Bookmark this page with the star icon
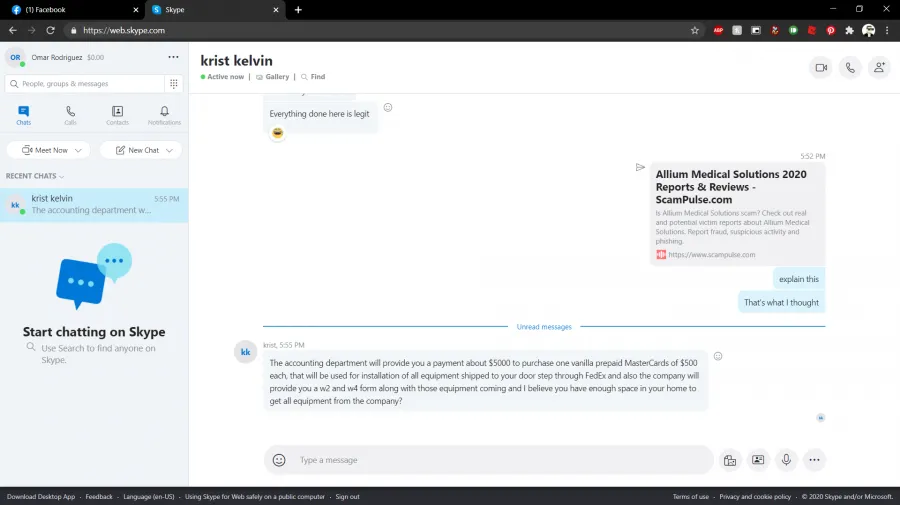This screenshot has width=900, height=505. (x=695, y=30)
